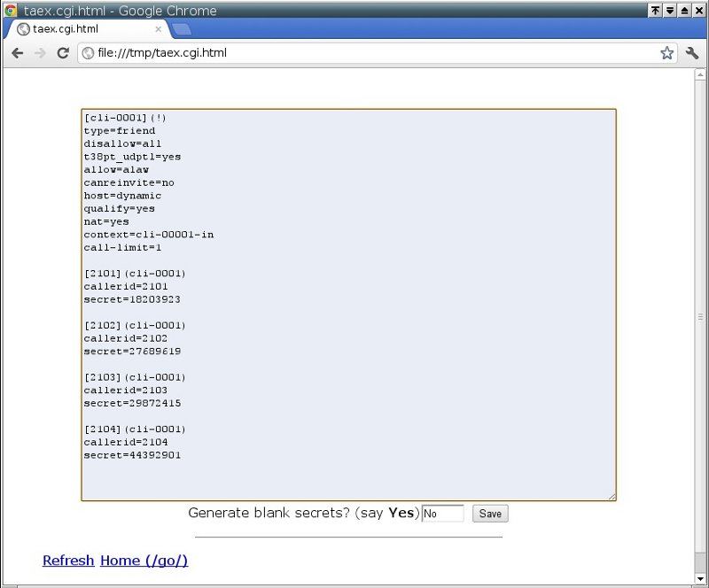The width and height of the screenshot is (709, 588).
Task: Reload the taex.cgi.html page
Action: coord(63,53)
